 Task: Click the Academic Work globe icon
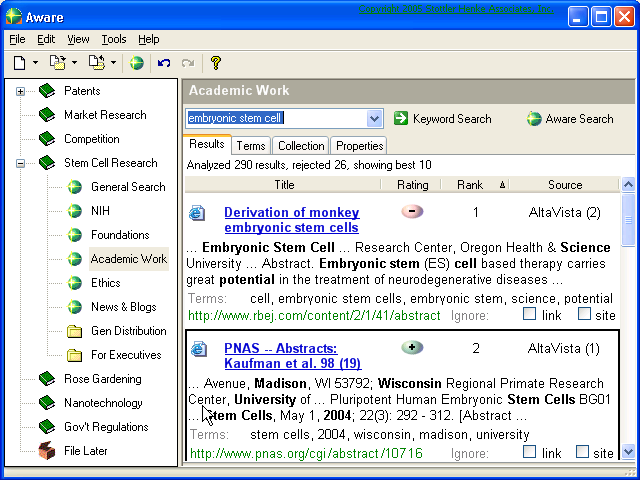click(x=74, y=259)
